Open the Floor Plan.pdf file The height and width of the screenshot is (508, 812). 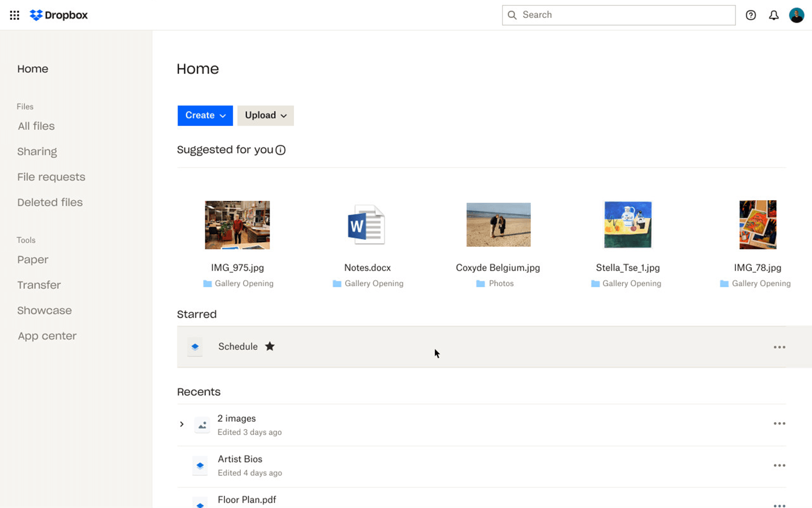point(246,500)
